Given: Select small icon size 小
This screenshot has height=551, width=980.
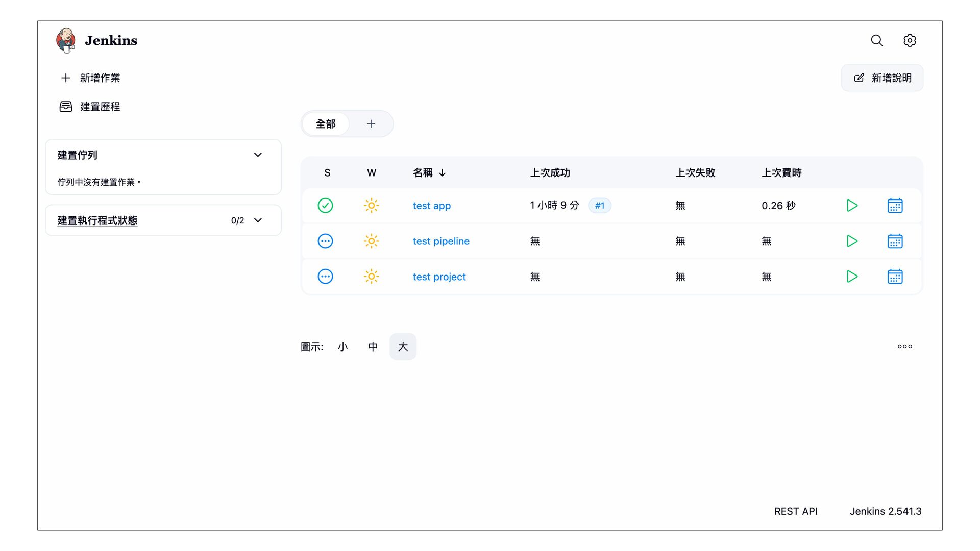Looking at the screenshot, I should coord(342,347).
